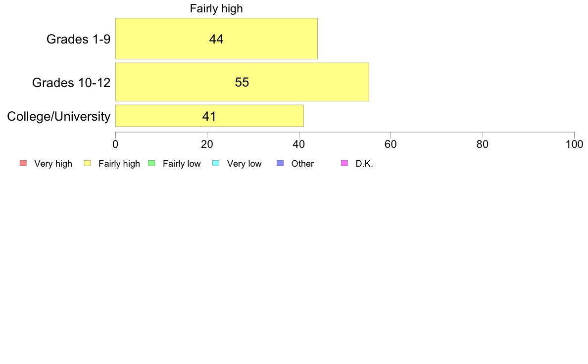Viewport: 588px width, 364px height.
Task: Click the red Very high legend swatch
Action: click(x=23, y=163)
